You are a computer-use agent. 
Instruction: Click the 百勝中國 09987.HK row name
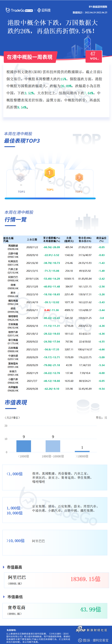(x=13, y=255)
